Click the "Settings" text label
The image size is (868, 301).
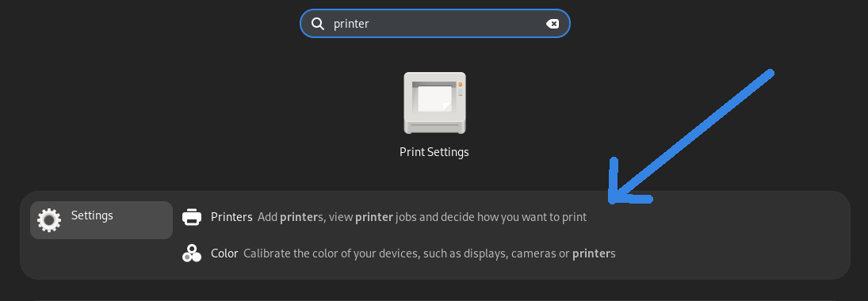(x=92, y=215)
